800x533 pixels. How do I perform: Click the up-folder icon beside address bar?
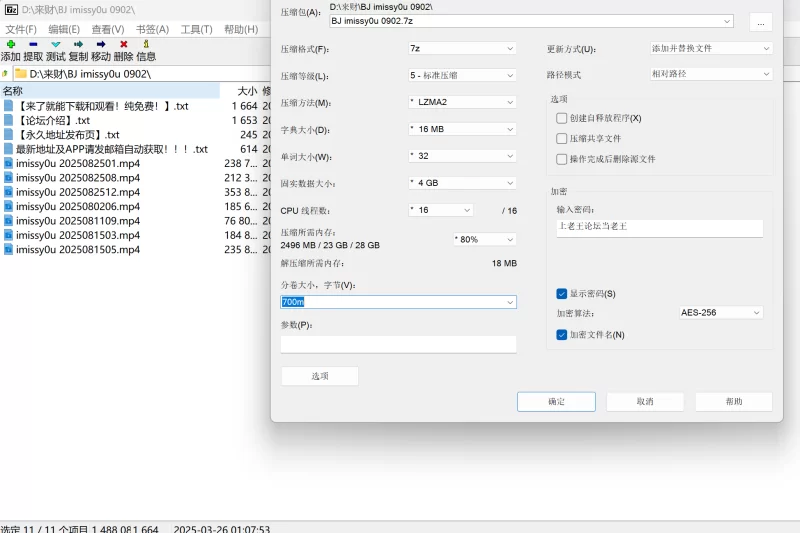[x=5, y=74]
